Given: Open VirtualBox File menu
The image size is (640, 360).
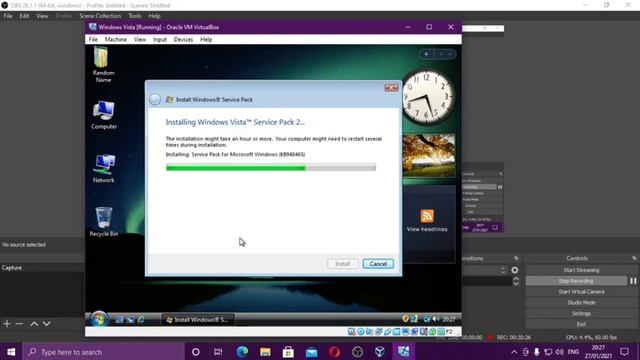Looking at the screenshot, I should (93, 40).
